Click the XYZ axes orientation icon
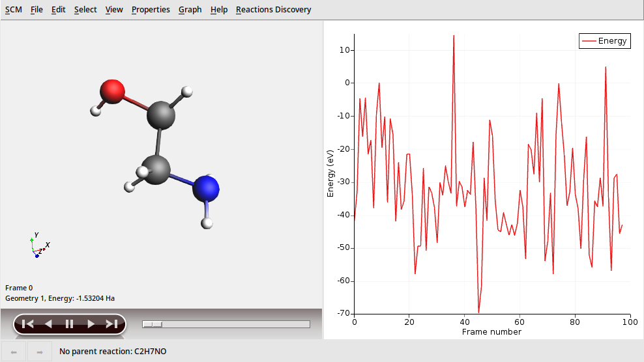 [x=38, y=246]
